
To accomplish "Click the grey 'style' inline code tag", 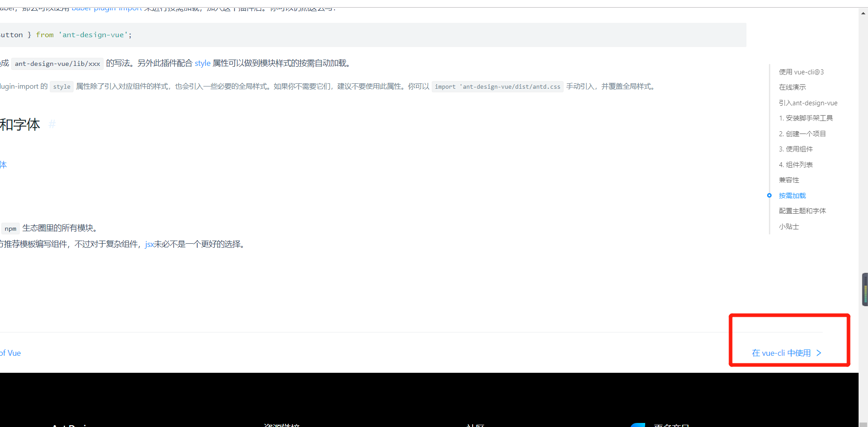I will [x=62, y=86].
